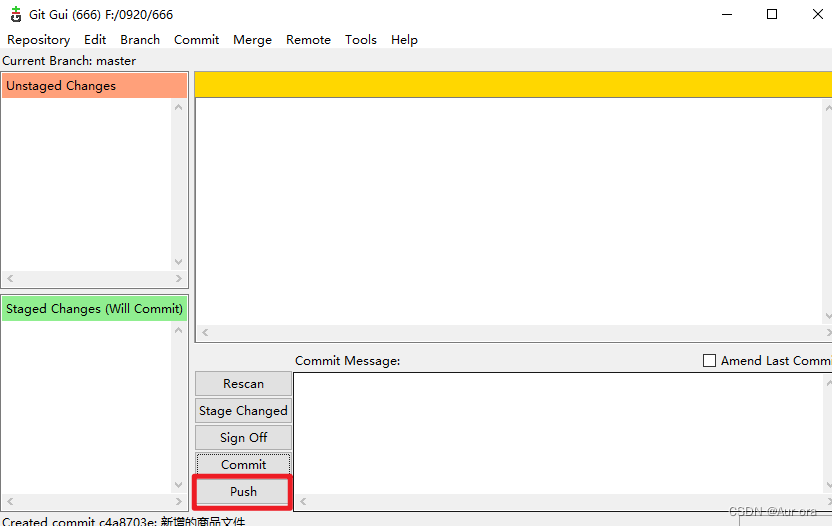Image resolution: width=832 pixels, height=526 pixels.
Task: Open the Tools menu
Action: 361,40
